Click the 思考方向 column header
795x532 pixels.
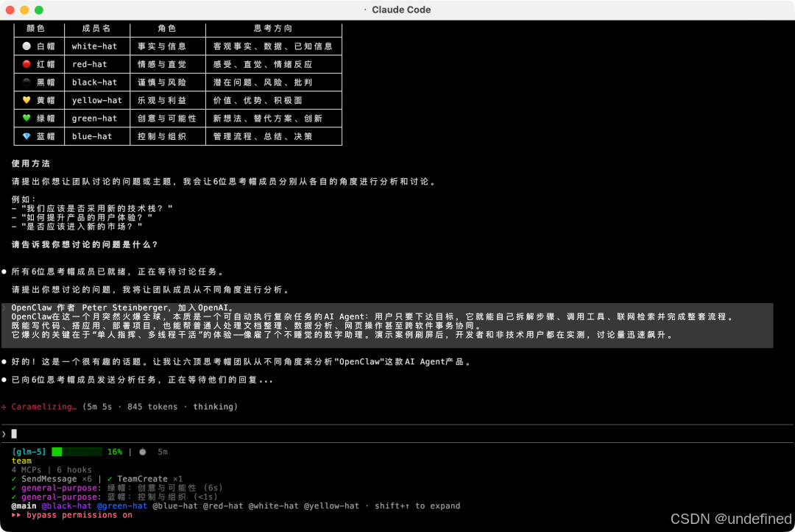pyautogui.click(x=273, y=29)
